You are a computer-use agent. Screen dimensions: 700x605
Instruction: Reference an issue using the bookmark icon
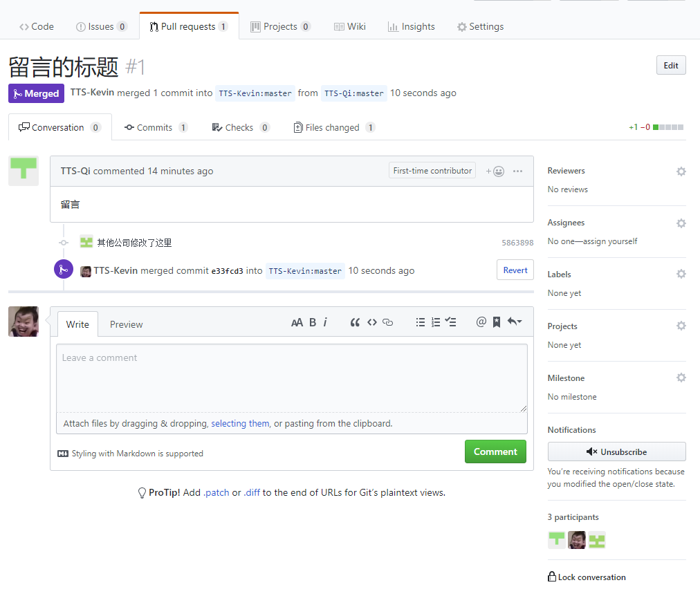[x=497, y=322]
